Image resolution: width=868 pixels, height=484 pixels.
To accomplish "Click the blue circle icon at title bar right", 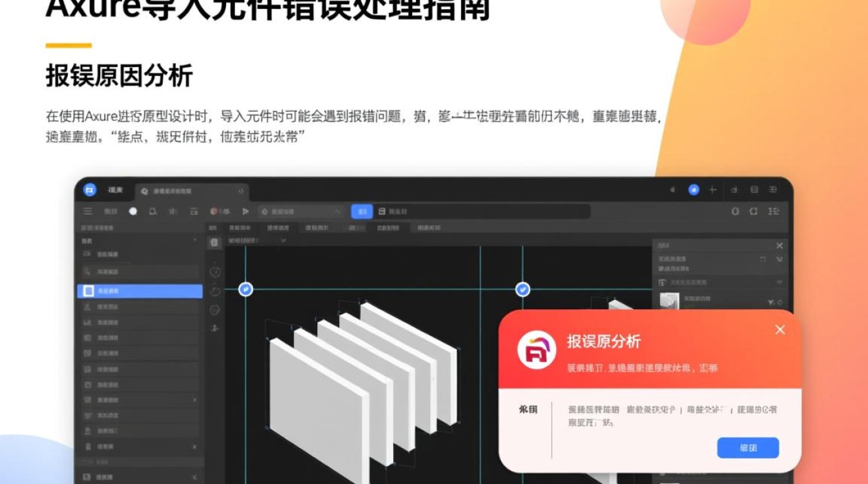I will point(694,190).
